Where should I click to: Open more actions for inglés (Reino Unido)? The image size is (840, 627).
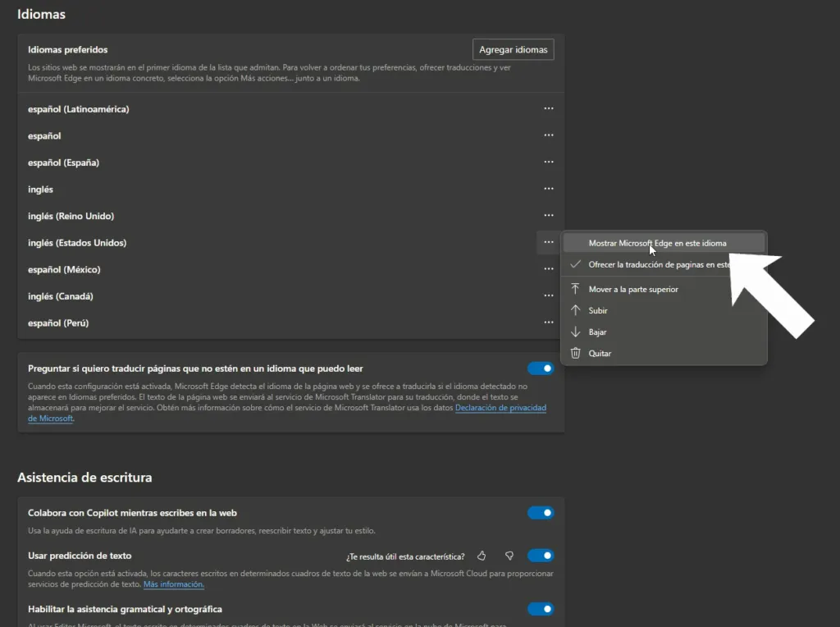point(549,216)
